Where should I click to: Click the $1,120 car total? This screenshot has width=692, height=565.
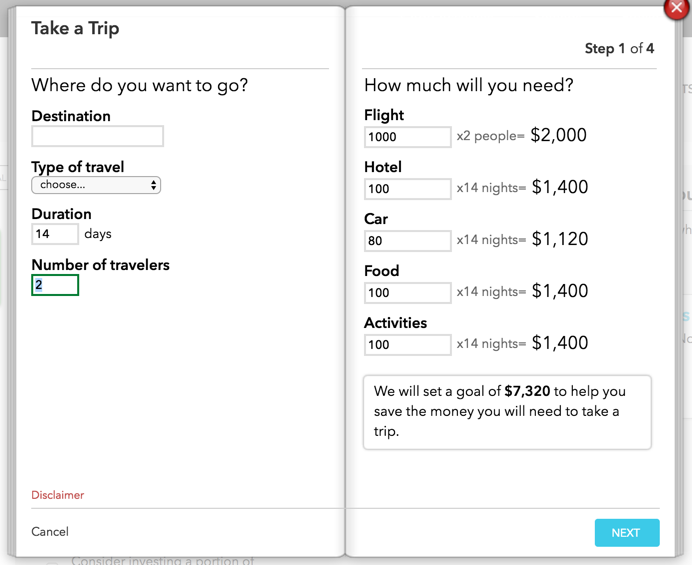(559, 239)
